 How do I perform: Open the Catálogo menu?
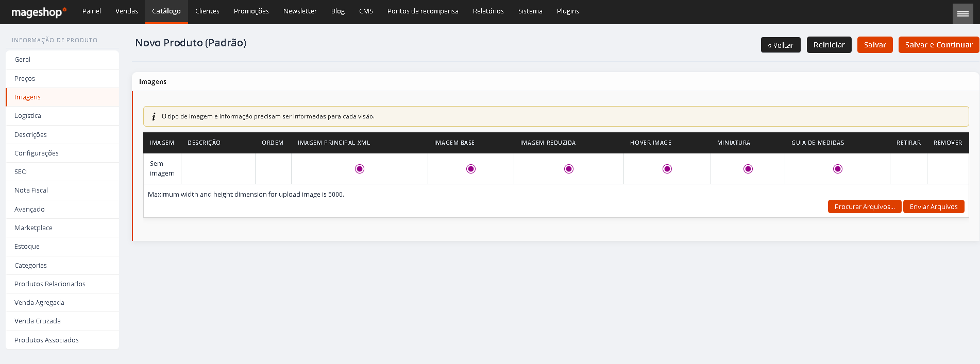coord(166,11)
